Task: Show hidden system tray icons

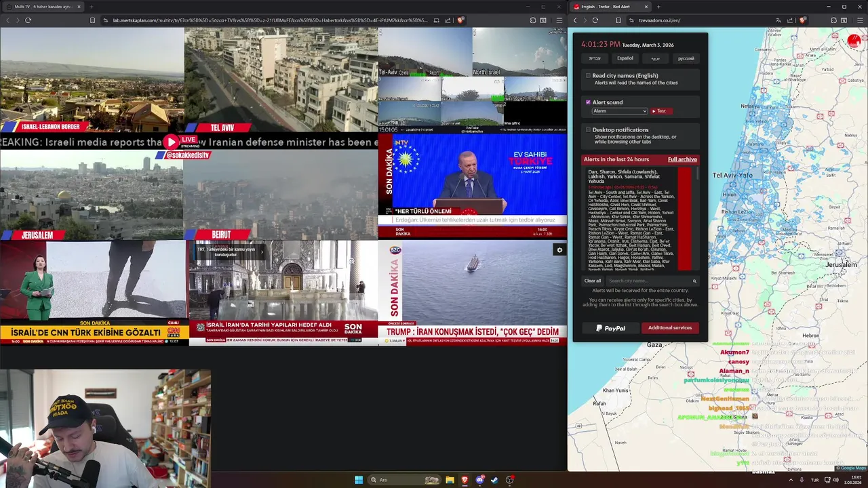Action: click(x=791, y=480)
